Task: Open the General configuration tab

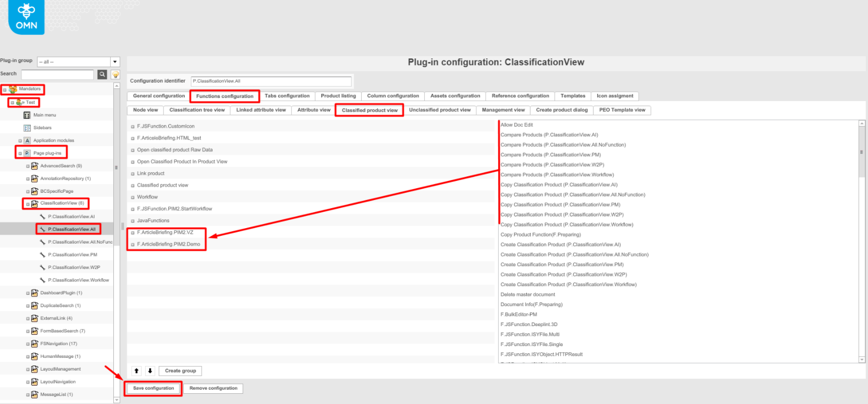Action: point(159,96)
